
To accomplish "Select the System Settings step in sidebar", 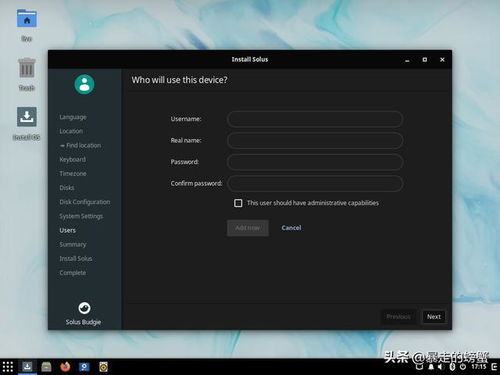I will (x=81, y=216).
